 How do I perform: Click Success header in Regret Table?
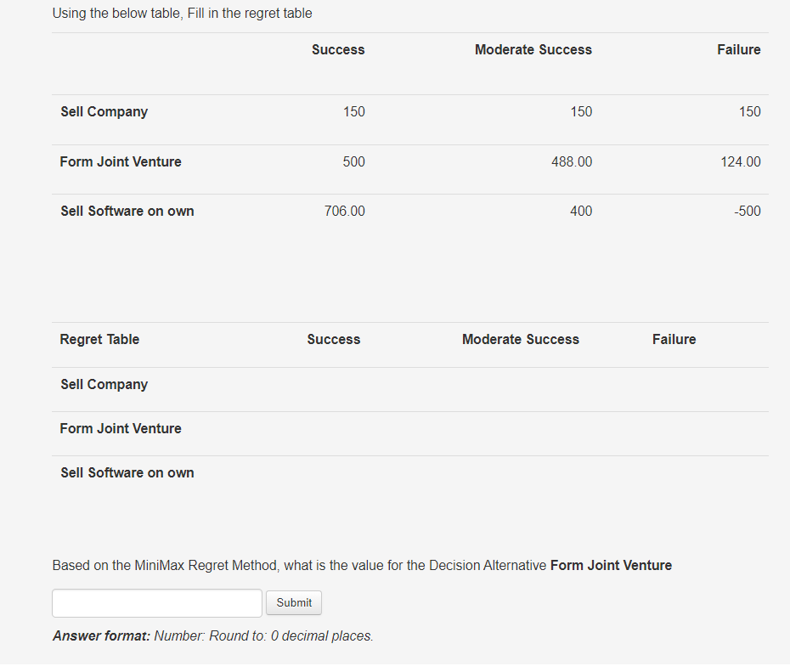click(333, 339)
